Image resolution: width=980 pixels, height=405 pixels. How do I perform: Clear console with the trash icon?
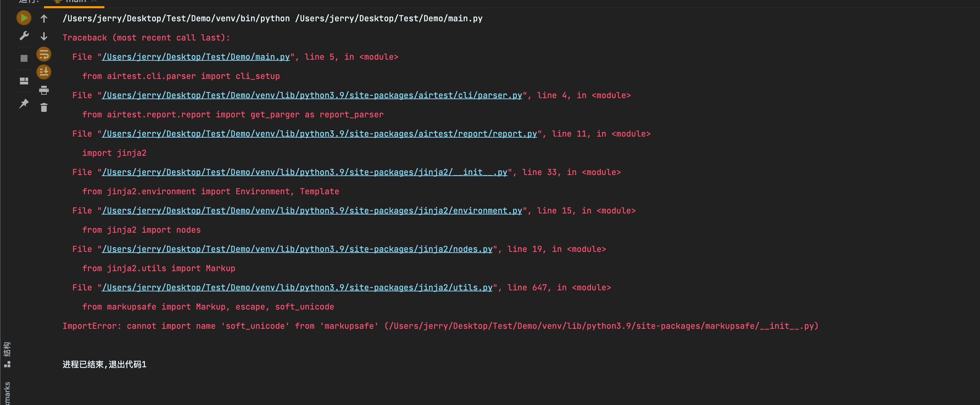pos(44,108)
